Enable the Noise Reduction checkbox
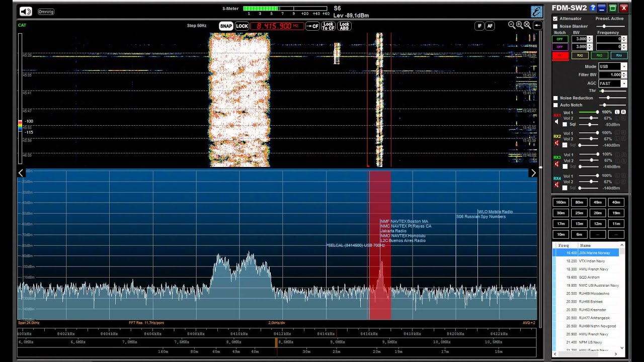Image resolution: width=644 pixels, height=362 pixels. click(x=555, y=98)
